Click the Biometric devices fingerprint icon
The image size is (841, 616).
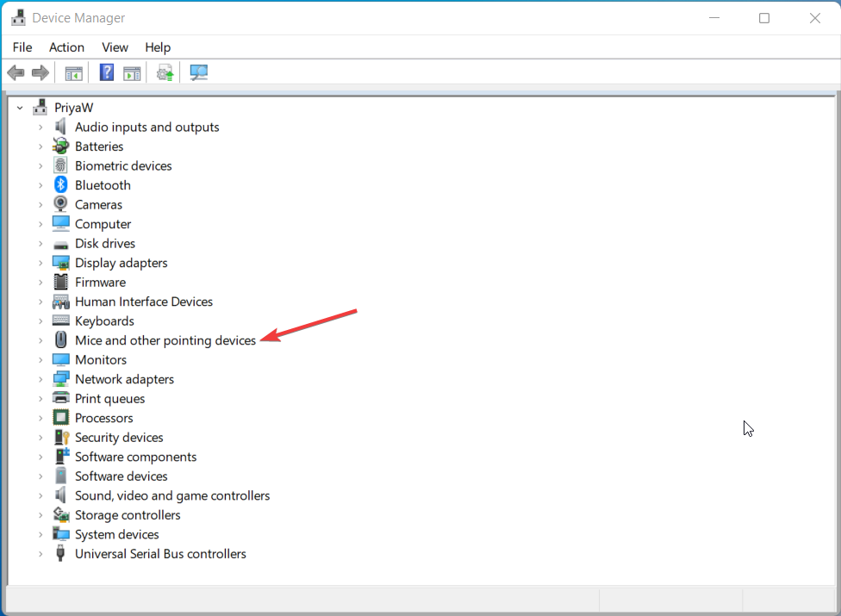coord(60,165)
